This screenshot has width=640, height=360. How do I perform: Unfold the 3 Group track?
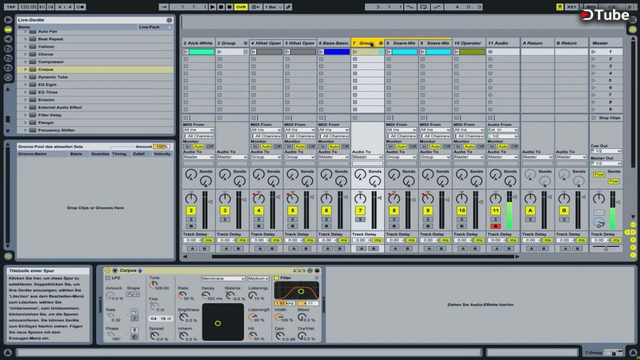pos(245,43)
